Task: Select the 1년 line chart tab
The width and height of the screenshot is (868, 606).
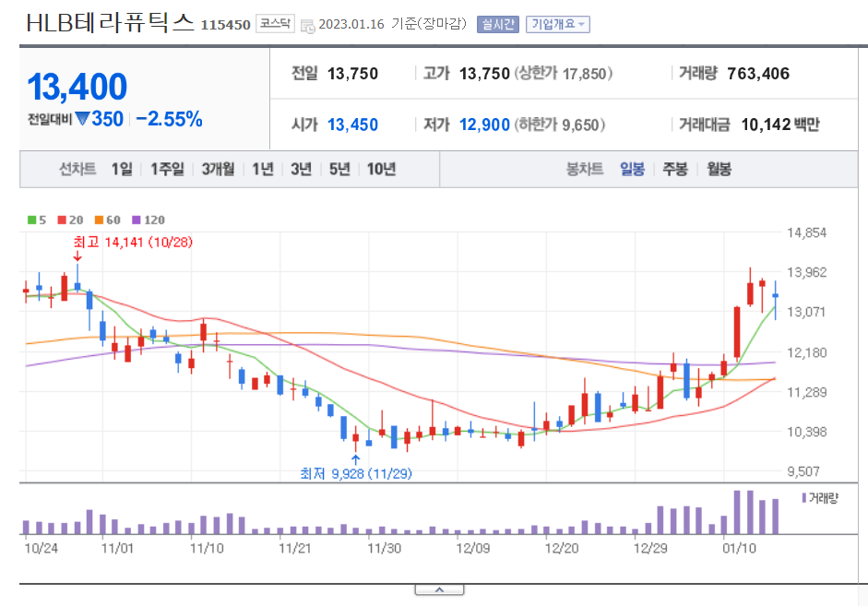Action: [x=263, y=169]
